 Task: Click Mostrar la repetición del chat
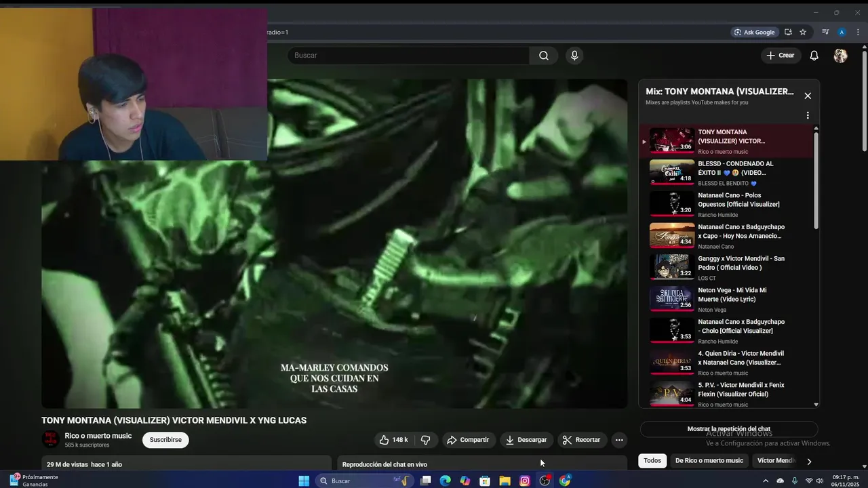tap(729, 429)
